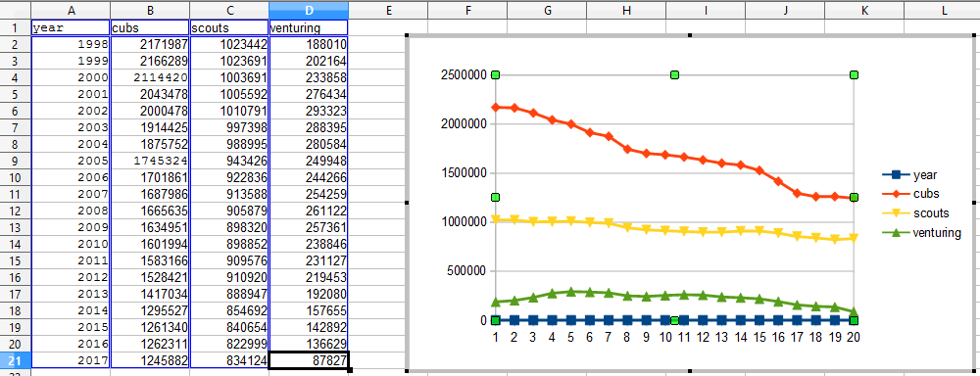
Task: Select column E header
Action: (388, 10)
